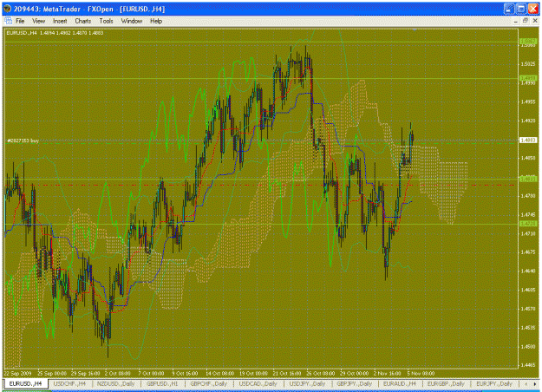The width and height of the screenshot is (542, 392).
Task: Open the Insert menu
Action: [x=60, y=21]
